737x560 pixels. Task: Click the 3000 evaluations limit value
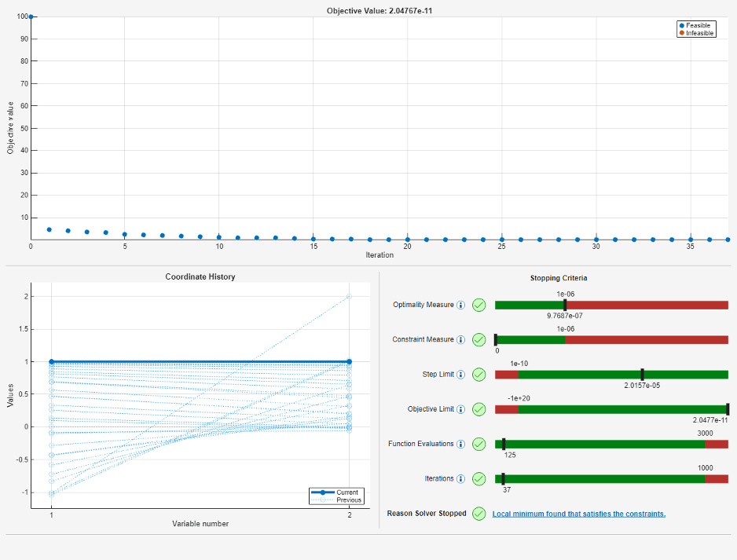tap(705, 433)
